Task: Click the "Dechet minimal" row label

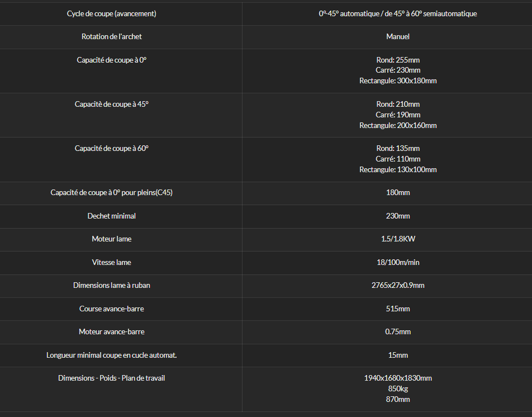Action: click(x=111, y=216)
